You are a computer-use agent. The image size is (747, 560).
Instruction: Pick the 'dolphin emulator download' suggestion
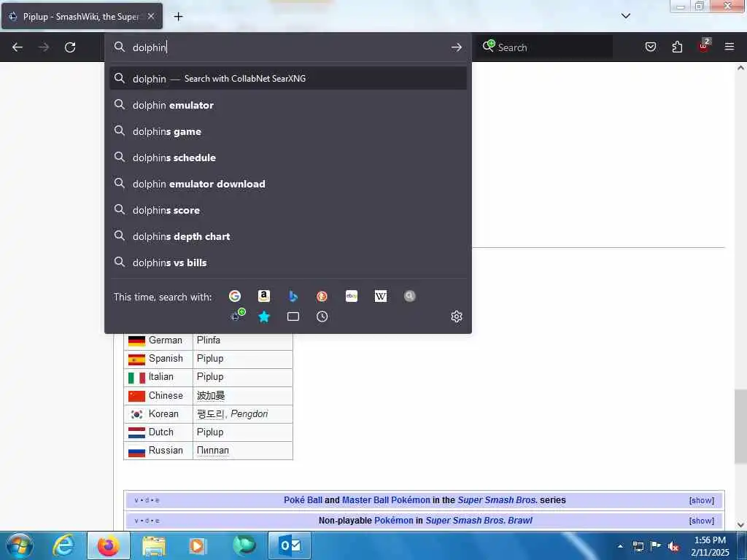pos(288,184)
